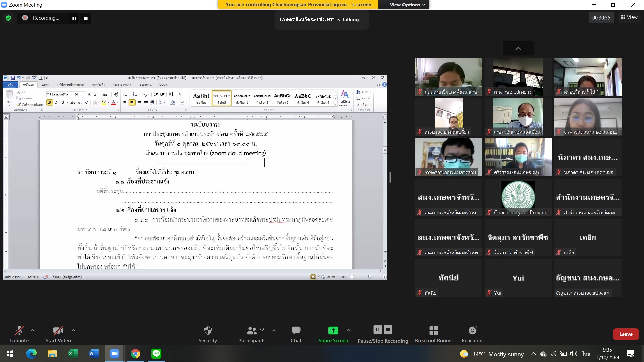Open LINE app from taskbar
This screenshot has width=644, height=362.
pyautogui.click(x=156, y=354)
